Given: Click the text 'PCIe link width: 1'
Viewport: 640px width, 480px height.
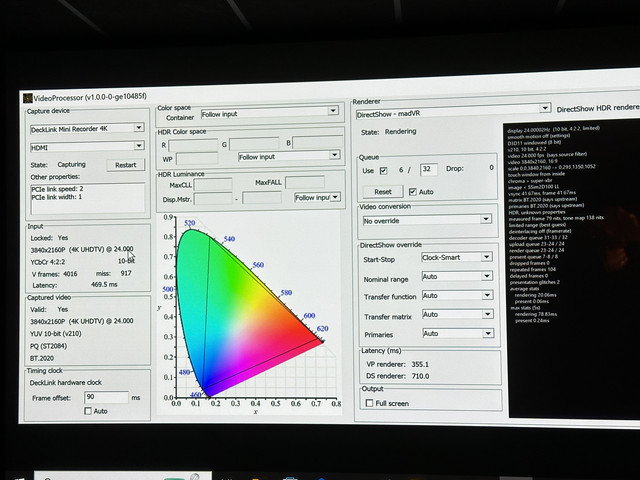Looking at the screenshot, I should [x=57, y=197].
